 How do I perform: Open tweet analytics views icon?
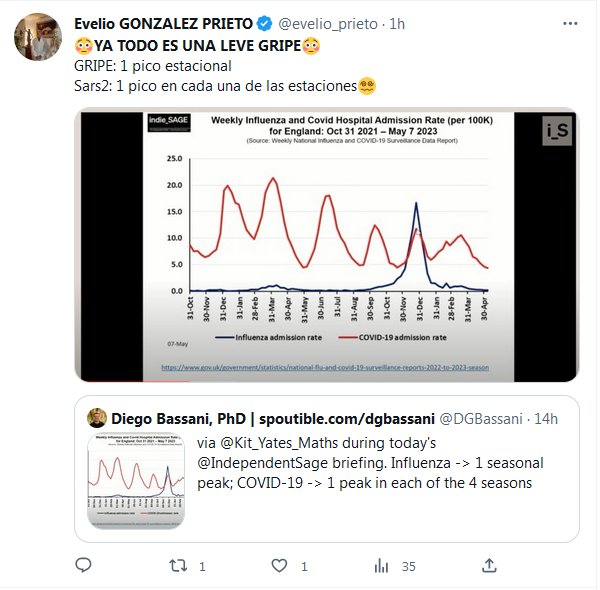[381, 566]
